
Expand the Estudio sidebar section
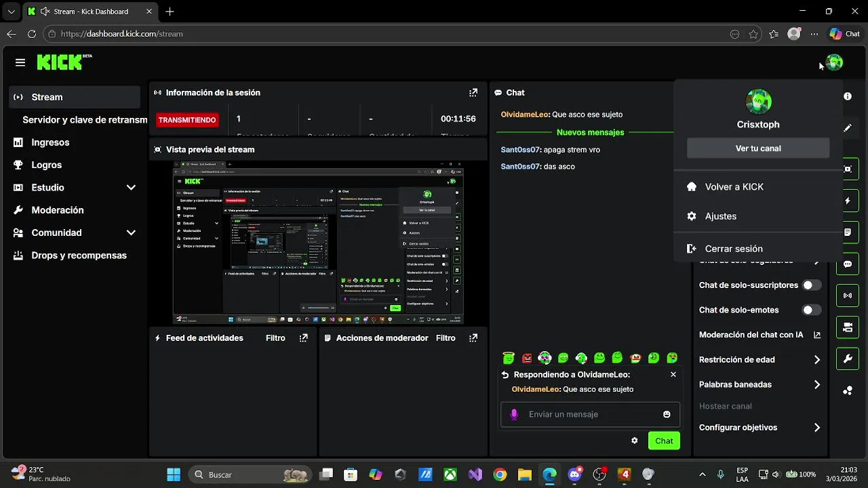[x=131, y=188]
